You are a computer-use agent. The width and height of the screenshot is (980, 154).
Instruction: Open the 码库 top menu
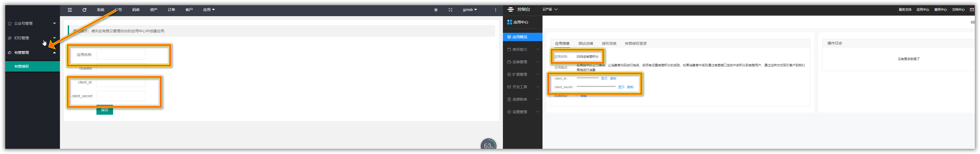point(136,10)
